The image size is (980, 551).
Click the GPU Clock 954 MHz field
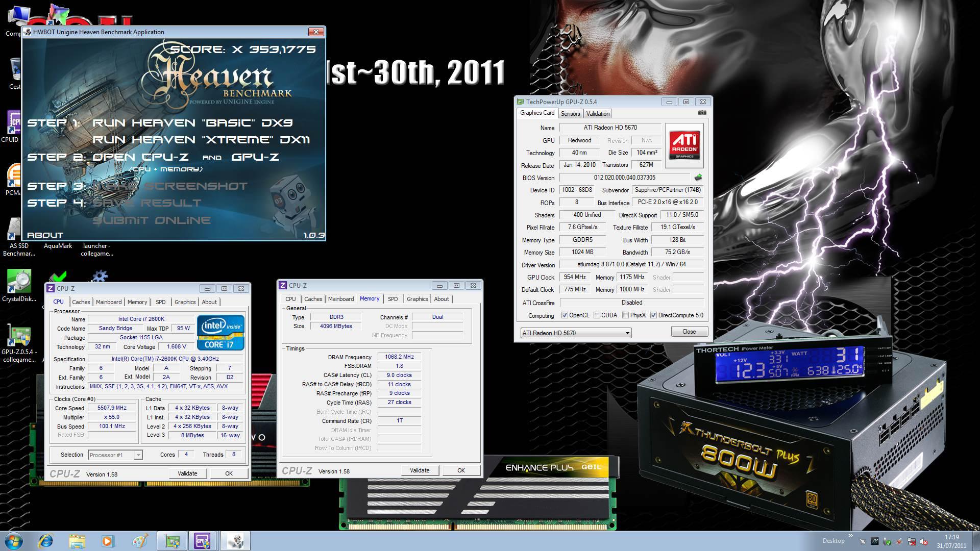[x=575, y=277]
